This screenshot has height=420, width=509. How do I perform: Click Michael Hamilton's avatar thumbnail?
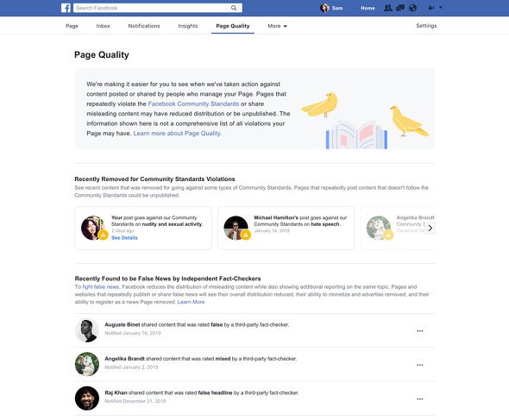click(x=236, y=228)
